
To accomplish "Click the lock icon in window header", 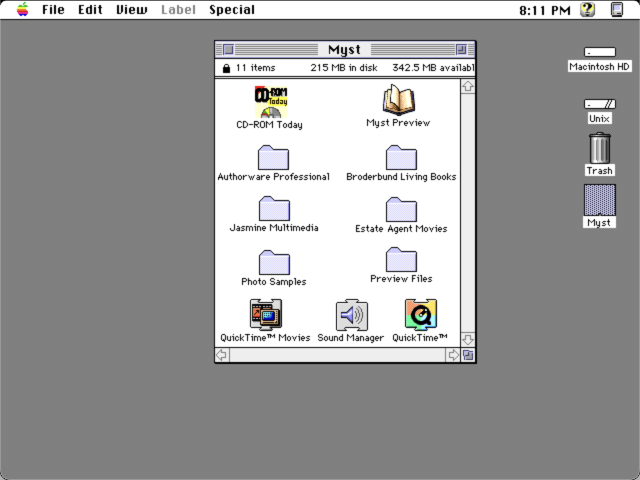I will (x=227, y=68).
